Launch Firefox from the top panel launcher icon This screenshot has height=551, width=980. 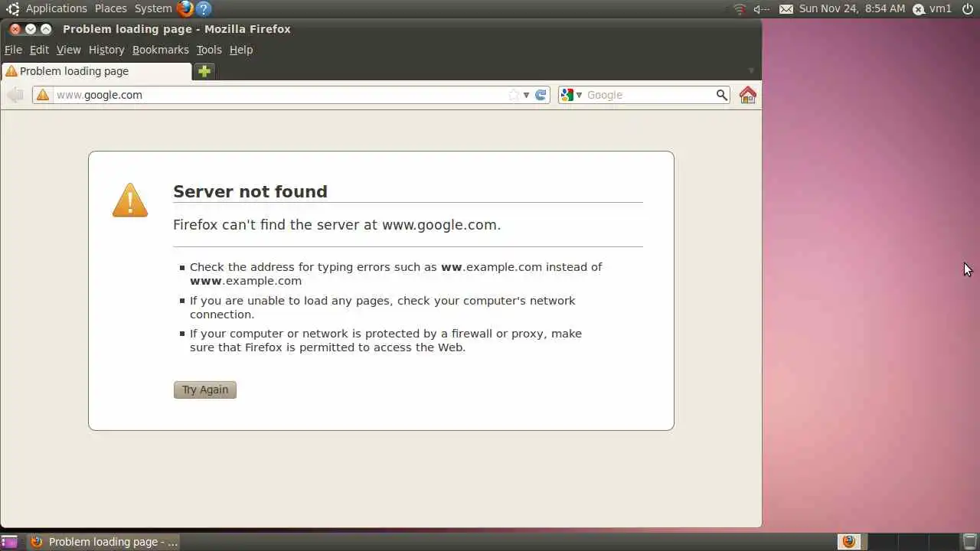pos(185,8)
